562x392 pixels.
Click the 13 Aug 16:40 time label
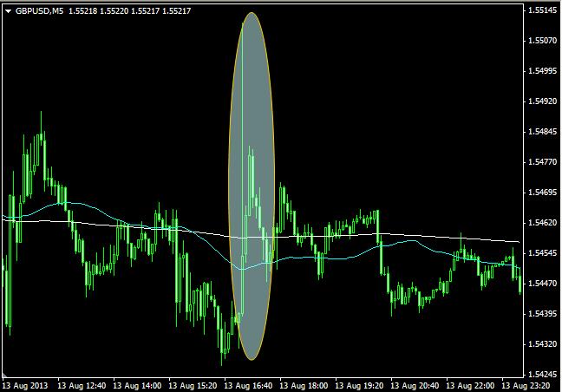tap(251, 385)
